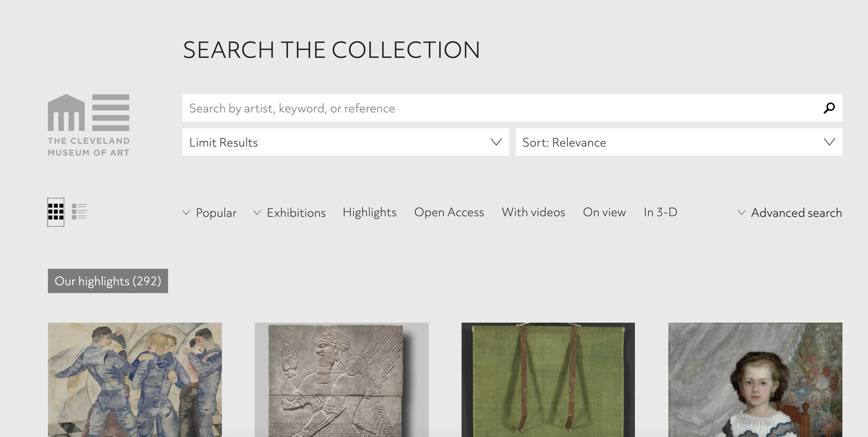
Task: Filter by Highlights
Action: point(369,212)
